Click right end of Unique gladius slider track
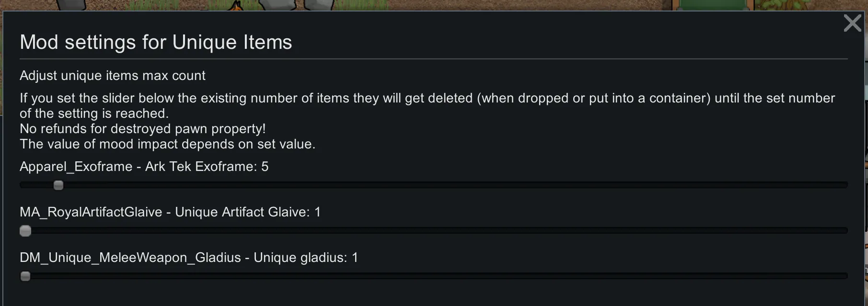The width and height of the screenshot is (868, 306). [x=846, y=276]
